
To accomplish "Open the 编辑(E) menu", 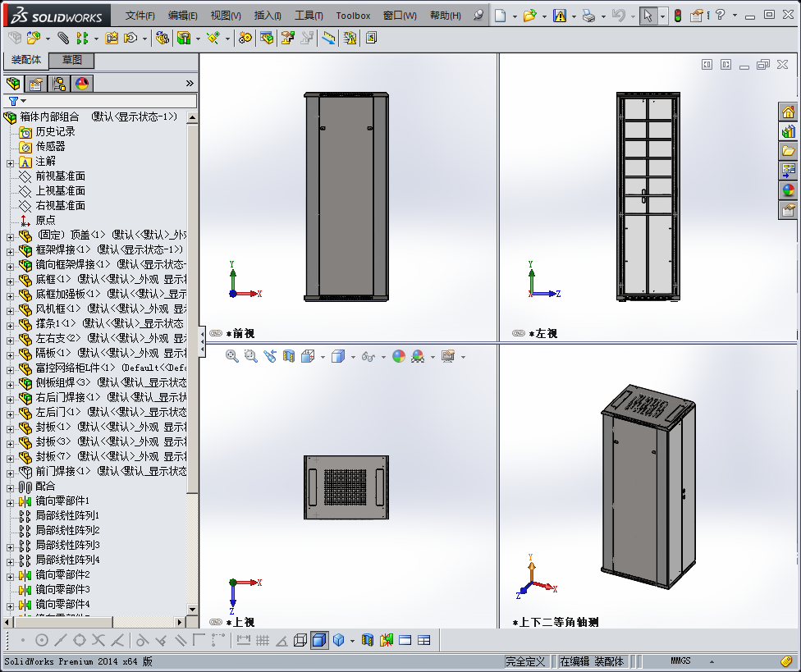I will [183, 16].
